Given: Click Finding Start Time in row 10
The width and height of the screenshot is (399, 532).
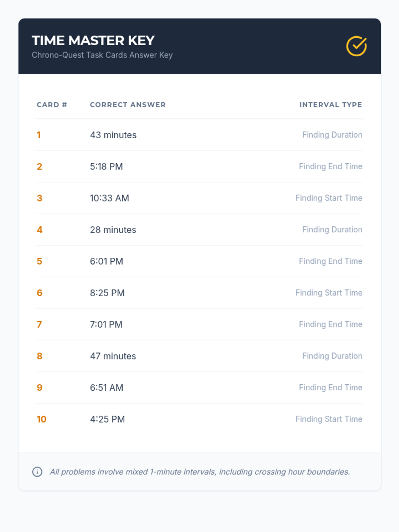Looking at the screenshot, I should pos(329,419).
